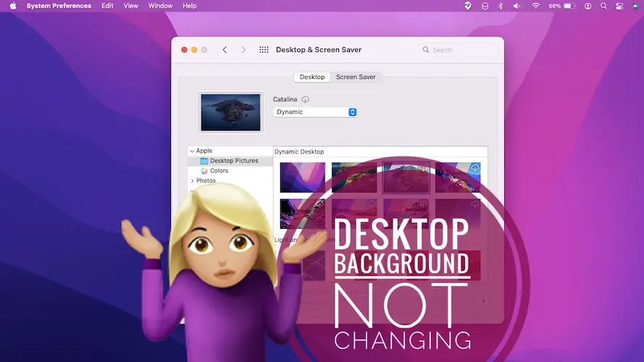
Task: Go back with the left chevron
Action: coord(225,50)
